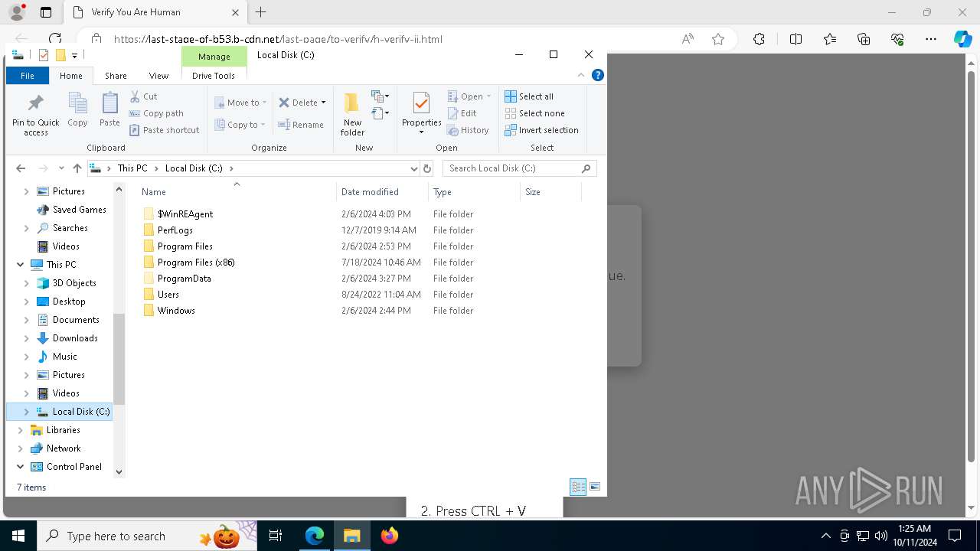Switch to the View ribbon tab
The width and height of the screenshot is (980, 551).
158,76
